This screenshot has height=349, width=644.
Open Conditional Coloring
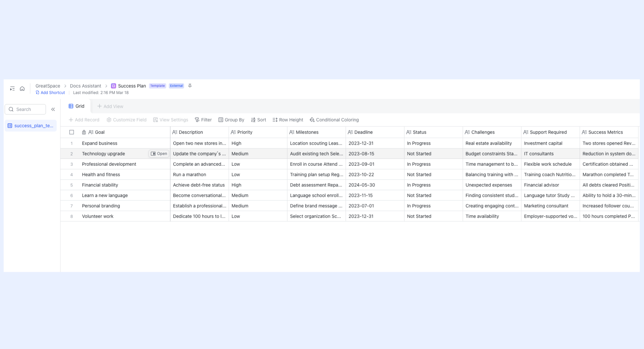click(x=334, y=120)
